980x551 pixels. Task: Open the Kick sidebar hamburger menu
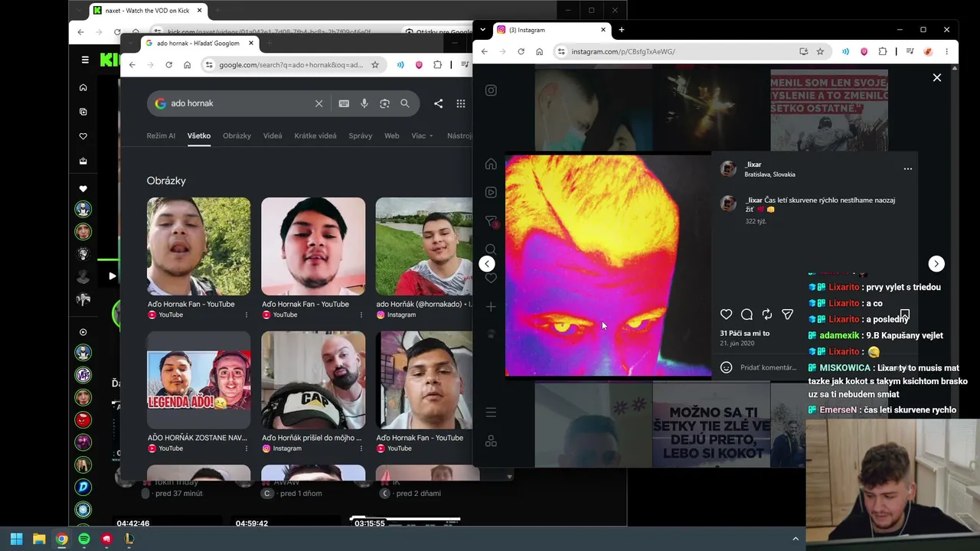click(x=85, y=59)
